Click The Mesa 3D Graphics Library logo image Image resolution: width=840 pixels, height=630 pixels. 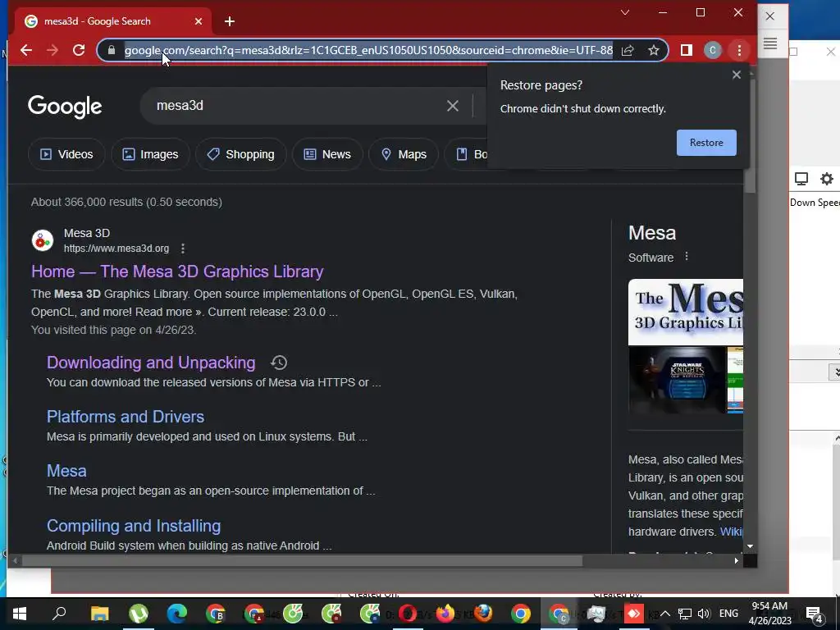coord(686,312)
